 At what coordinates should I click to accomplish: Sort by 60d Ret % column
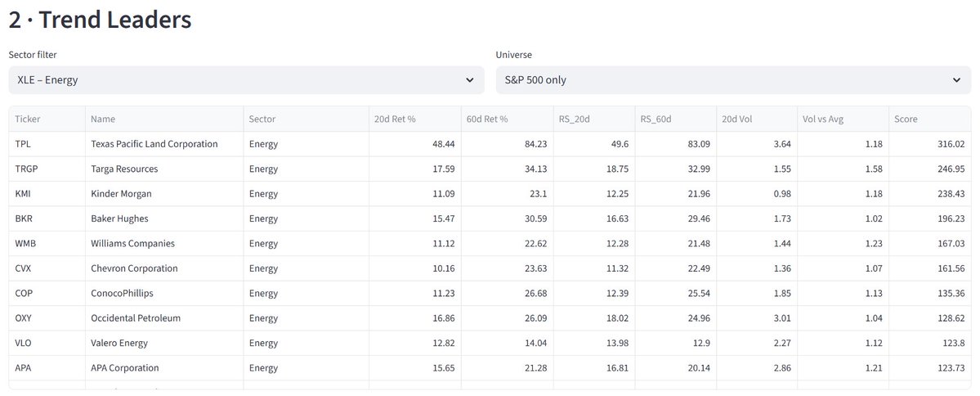point(486,119)
